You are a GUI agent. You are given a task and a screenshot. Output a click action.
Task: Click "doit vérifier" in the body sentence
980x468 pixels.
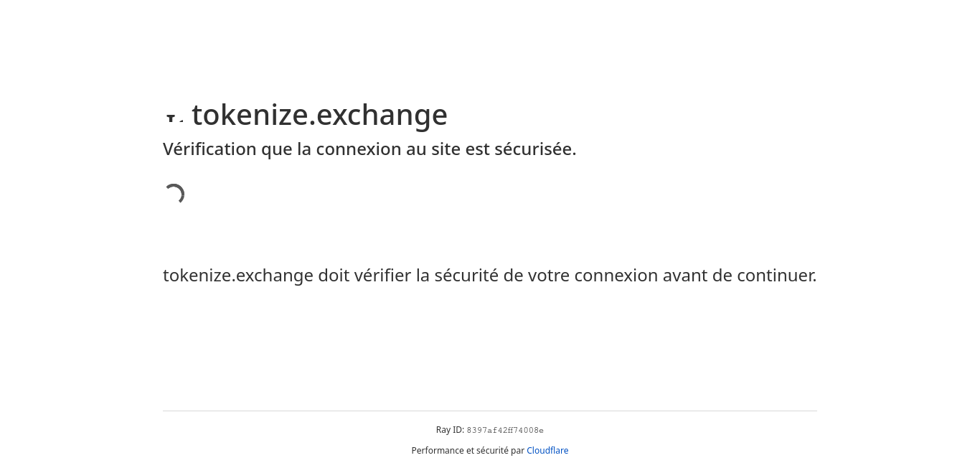pyautogui.click(x=364, y=276)
